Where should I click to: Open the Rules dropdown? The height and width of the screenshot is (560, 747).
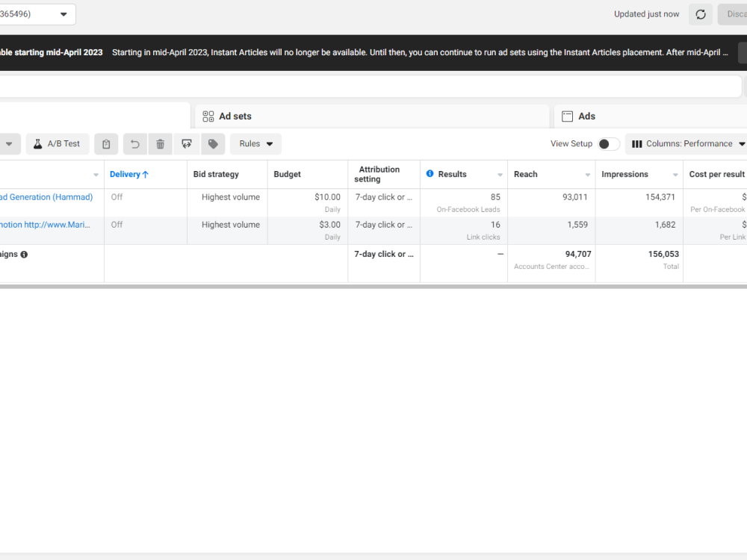255,144
